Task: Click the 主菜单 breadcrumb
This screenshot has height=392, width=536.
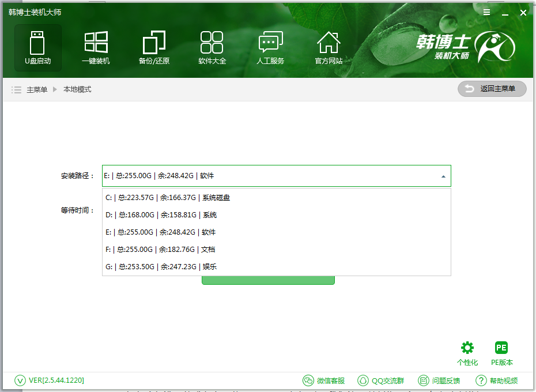Action: 37,89
